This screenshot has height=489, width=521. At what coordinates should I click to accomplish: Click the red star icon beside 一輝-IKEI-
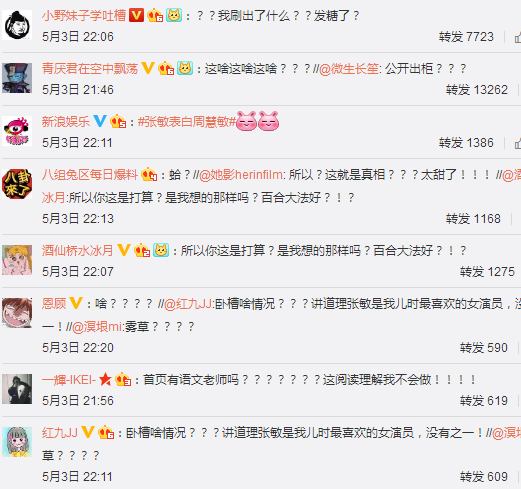click(105, 379)
